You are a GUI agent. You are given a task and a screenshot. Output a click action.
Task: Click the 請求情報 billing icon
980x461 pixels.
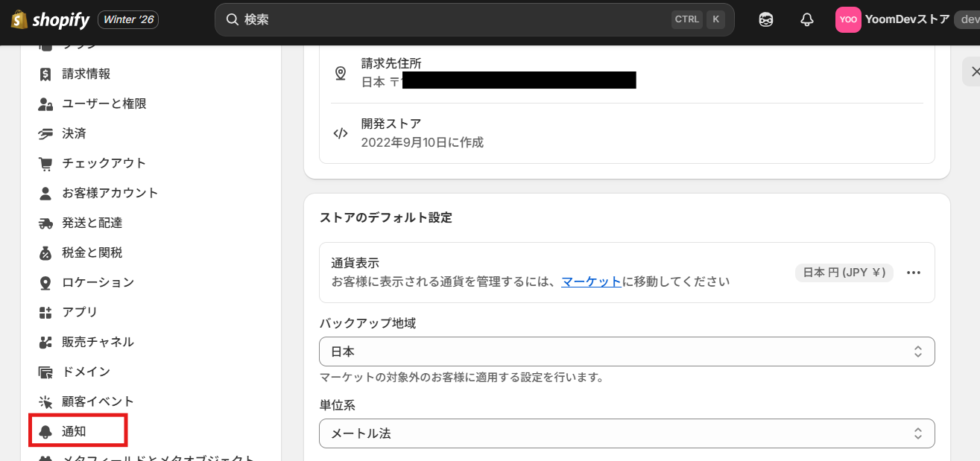(46, 74)
